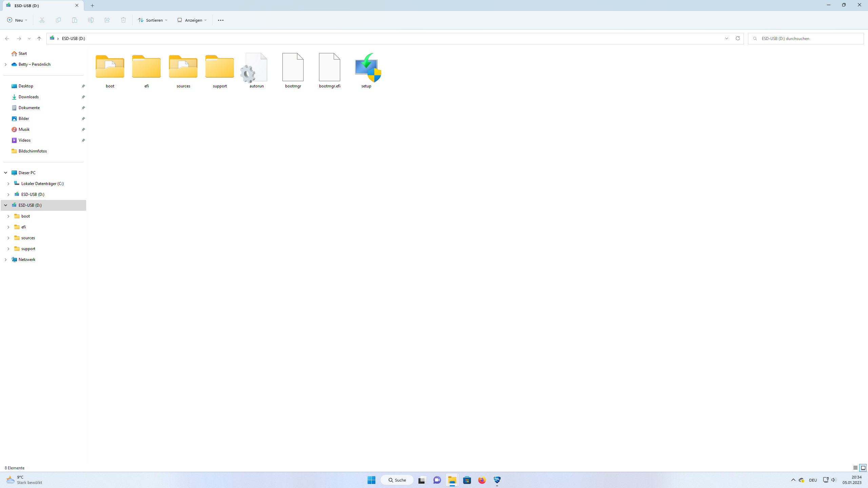Click the Delete trash icon in toolbar

123,20
